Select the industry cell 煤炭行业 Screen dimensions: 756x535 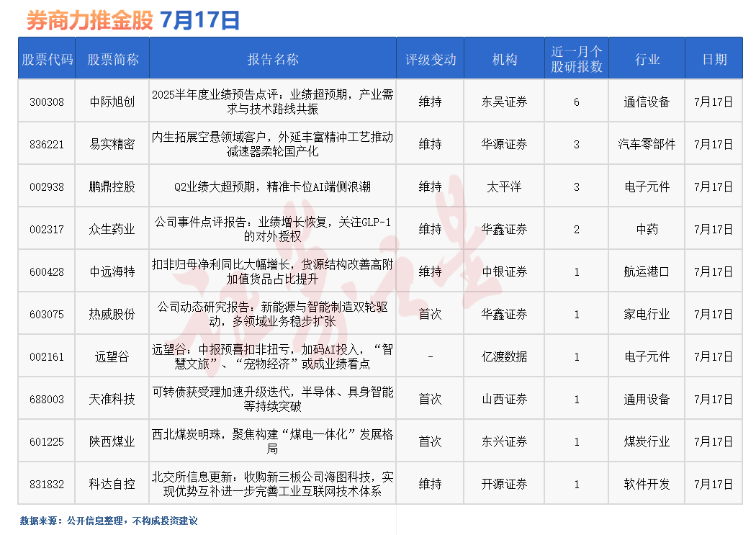tap(647, 441)
